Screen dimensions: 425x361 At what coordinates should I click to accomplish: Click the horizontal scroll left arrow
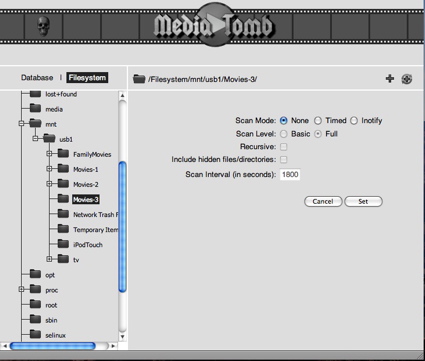tap(5, 346)
